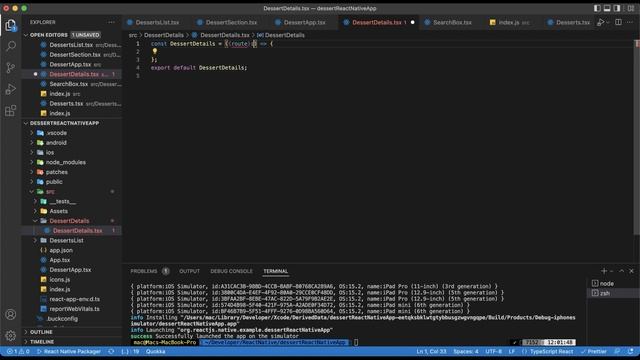Open the Accounts menu icon
The height and width of the screenshot is (360, 640).
click(11, 314)
